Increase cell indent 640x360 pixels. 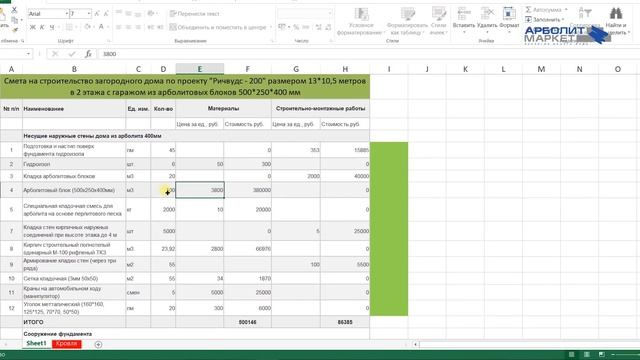click(x=160, y=27)
